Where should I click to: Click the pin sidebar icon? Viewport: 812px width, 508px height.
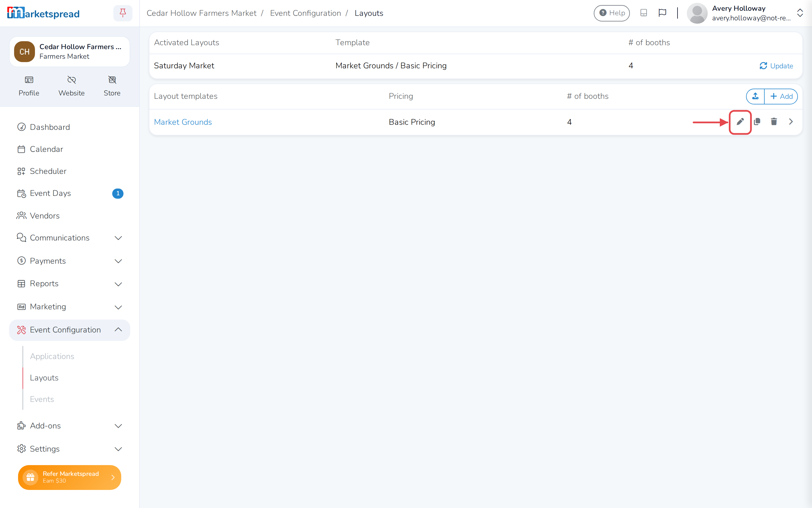[123, 13]
